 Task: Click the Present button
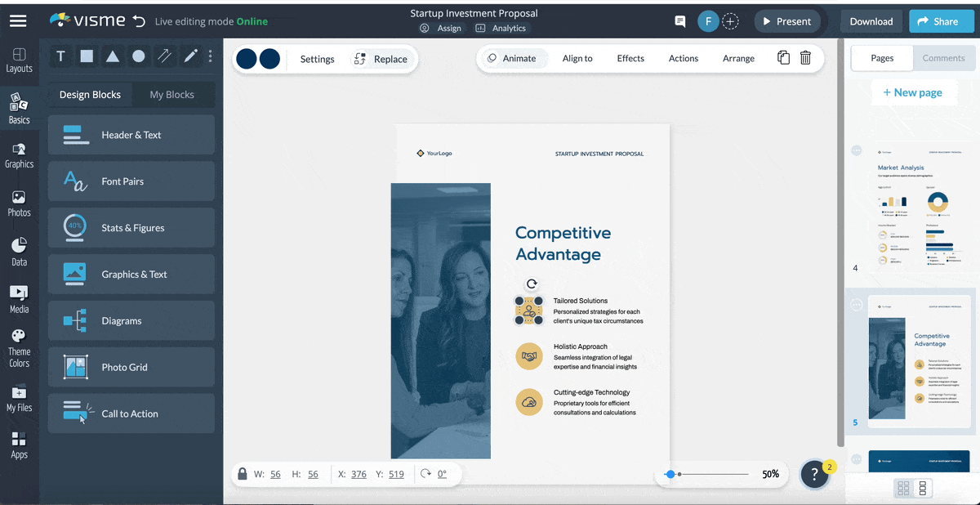point(786,21)
